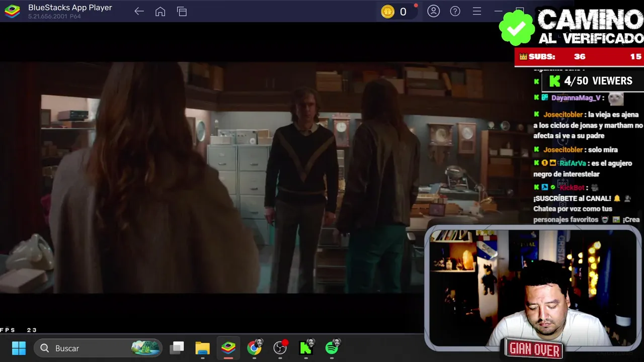Click the 'SUBS: 36' counter bar

click(579, 57)
